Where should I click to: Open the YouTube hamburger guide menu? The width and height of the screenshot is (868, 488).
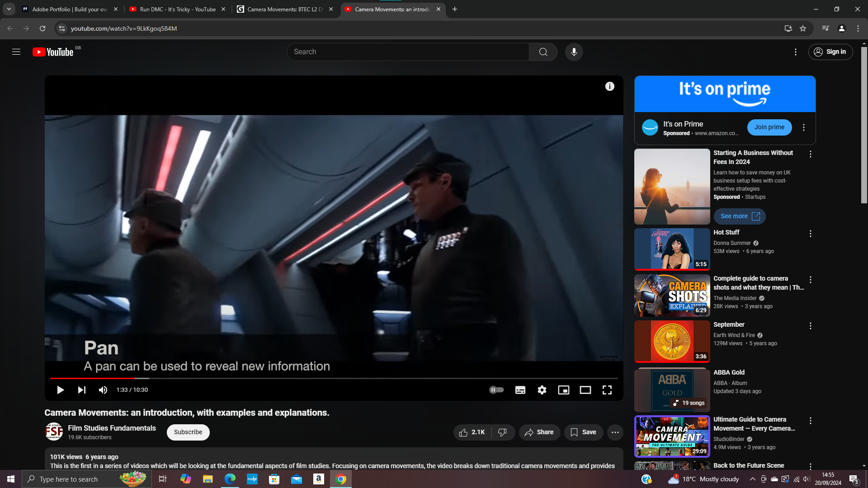click(16, 52)
